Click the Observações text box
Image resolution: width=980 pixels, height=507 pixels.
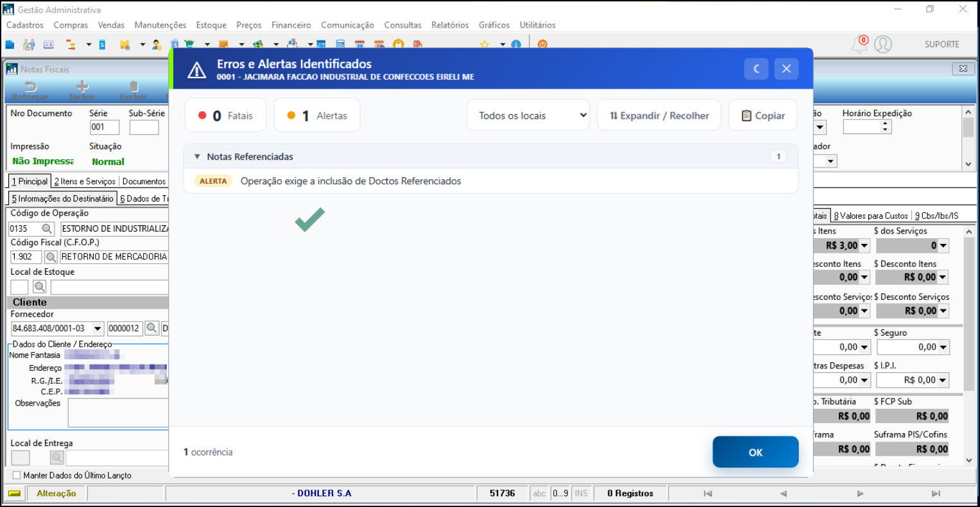coord(118,413)
